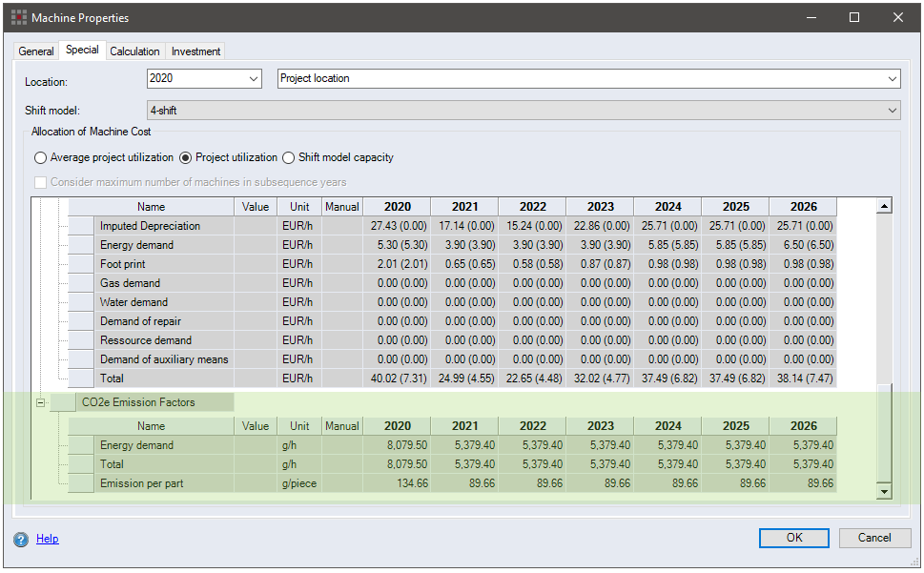This screenshot has height=573, width=924.
Task: Switch to the Calculation tab
Action: 134,51
